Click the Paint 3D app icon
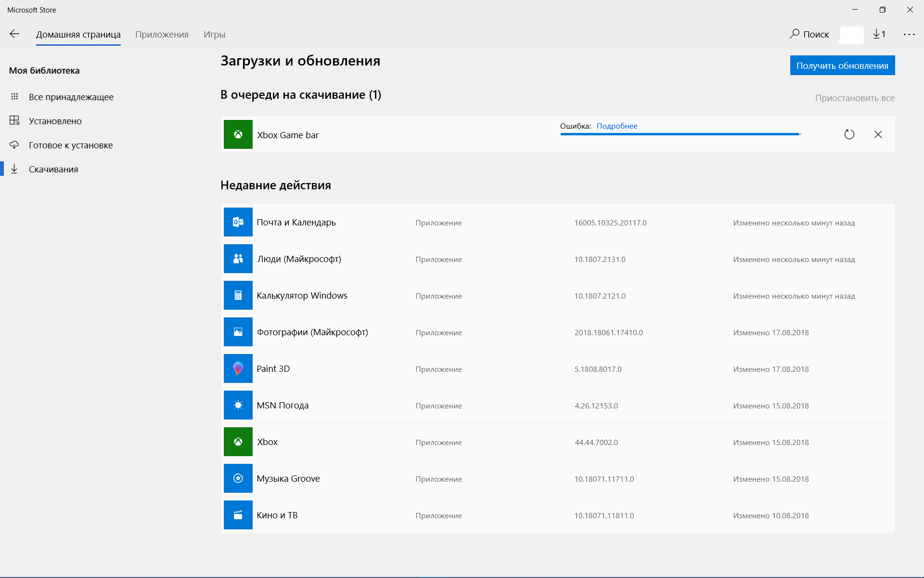 pyautogui.click(x=238, y=368)
